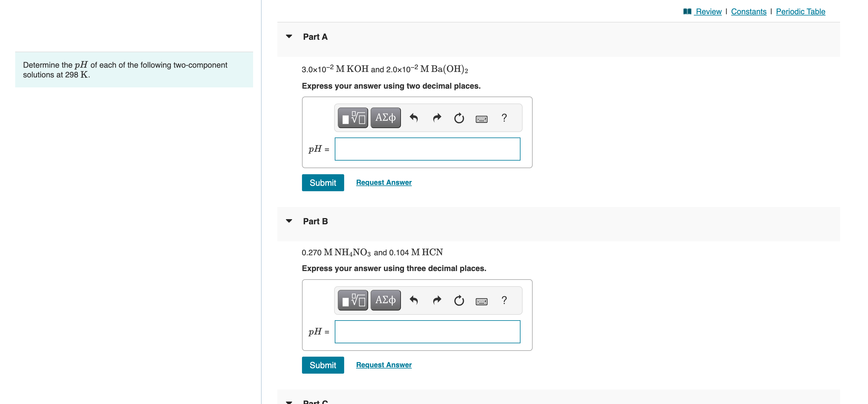Click inside the pH input field for Part A
Viewport: 868px width, 404px height.
point(427,149)
